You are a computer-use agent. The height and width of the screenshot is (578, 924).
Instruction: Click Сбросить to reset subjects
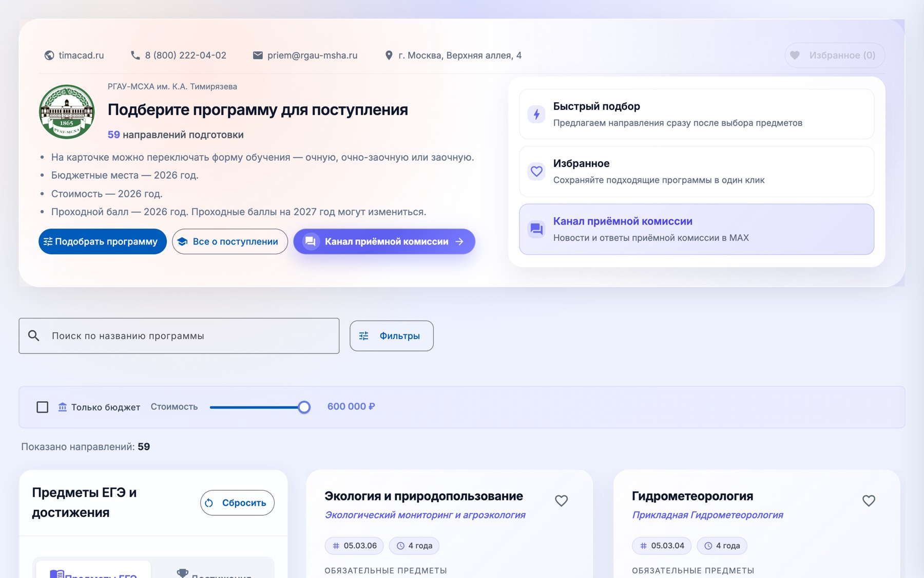pos(237,502)
